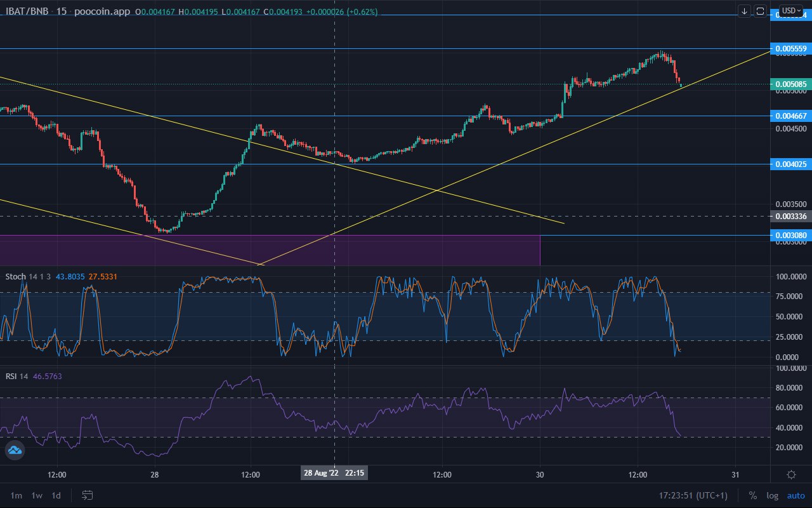
Task: Click the Stoch indicator legend label
Action: 16,276
